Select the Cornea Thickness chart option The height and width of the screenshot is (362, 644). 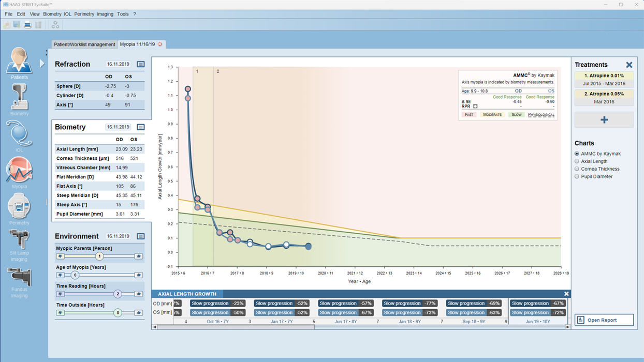pos(577,169)
